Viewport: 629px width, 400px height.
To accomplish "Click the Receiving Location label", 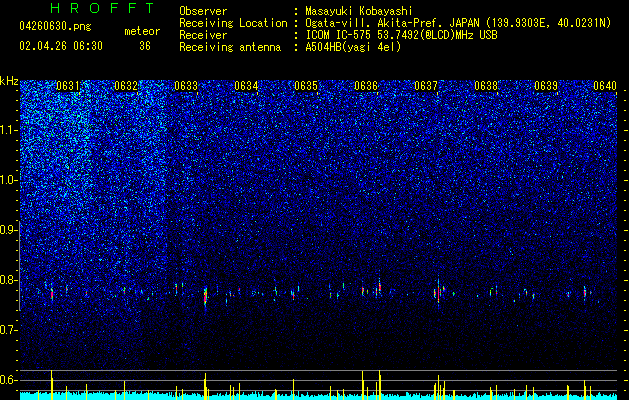I will pos(233,23).
